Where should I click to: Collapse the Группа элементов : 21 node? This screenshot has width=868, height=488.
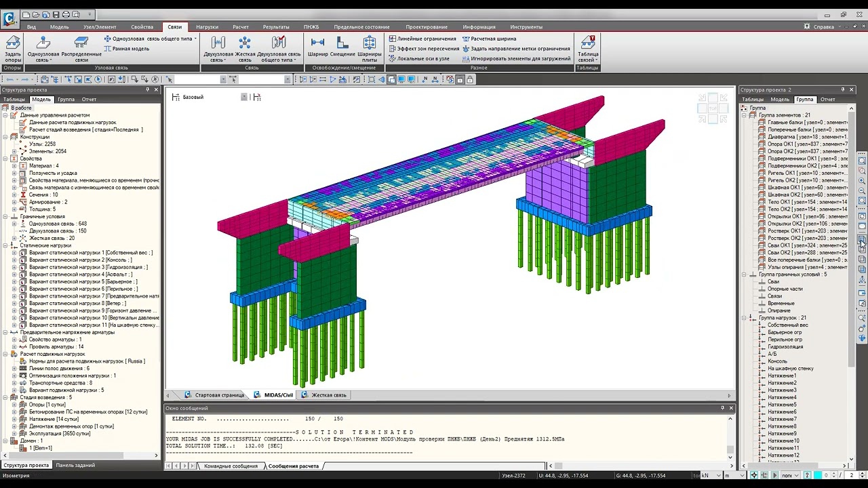tap(744, 115)
